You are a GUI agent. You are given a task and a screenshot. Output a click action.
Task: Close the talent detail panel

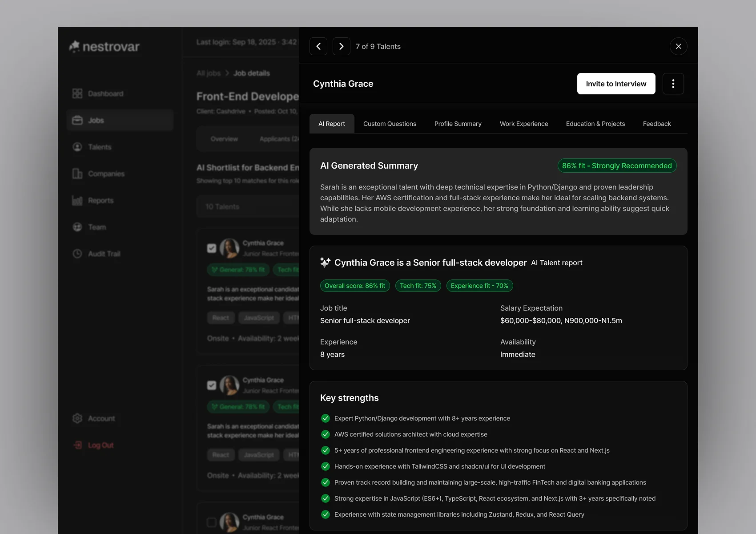tap(679, 46)
